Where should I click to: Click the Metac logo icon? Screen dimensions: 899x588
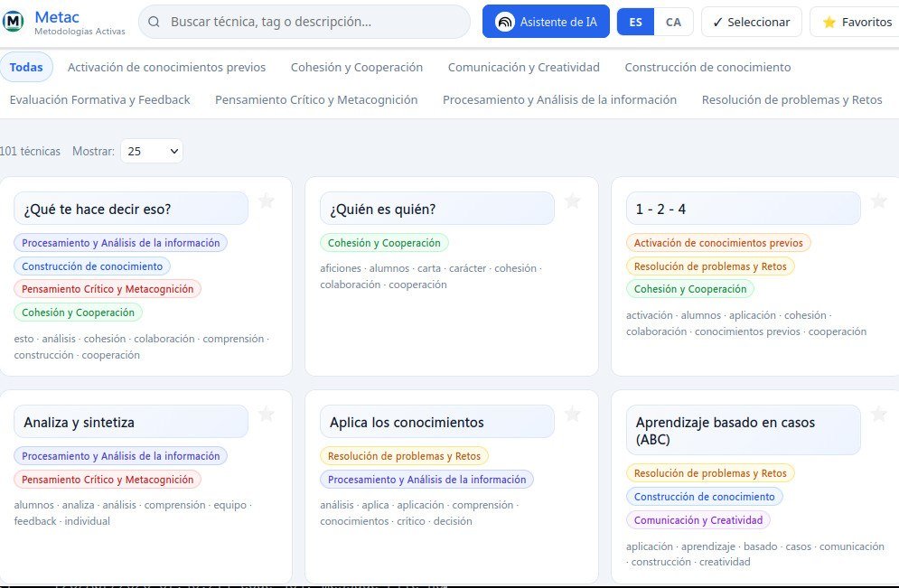tap(14, 22)
